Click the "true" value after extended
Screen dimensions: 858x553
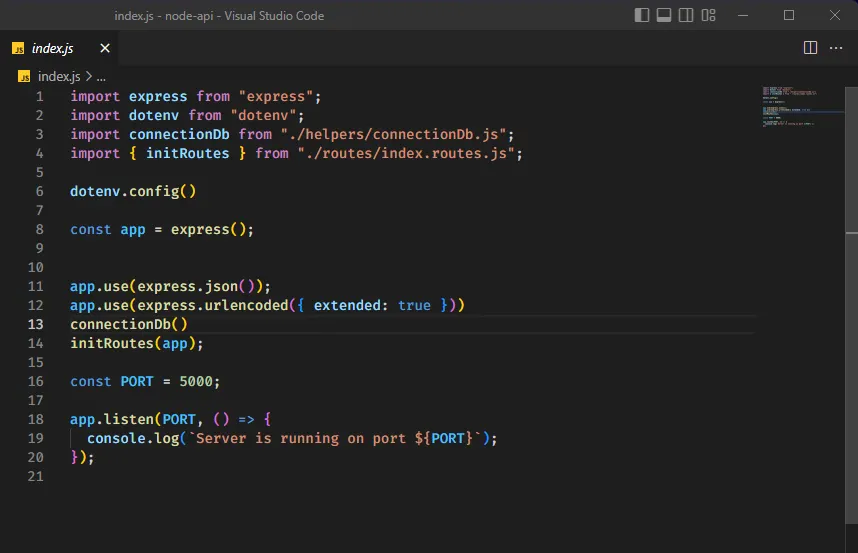[x=414, y=305]
